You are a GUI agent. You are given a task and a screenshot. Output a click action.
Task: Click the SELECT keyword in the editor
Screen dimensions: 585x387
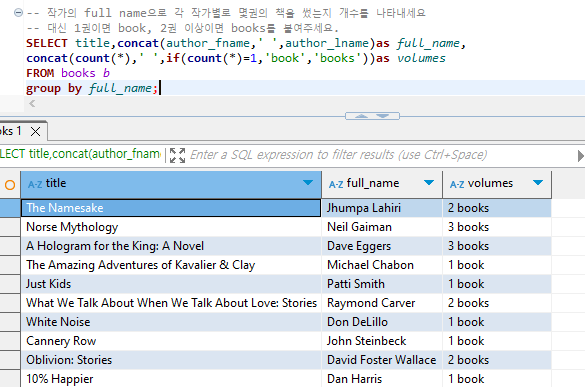pyautogui.click(x=47, y=43)
